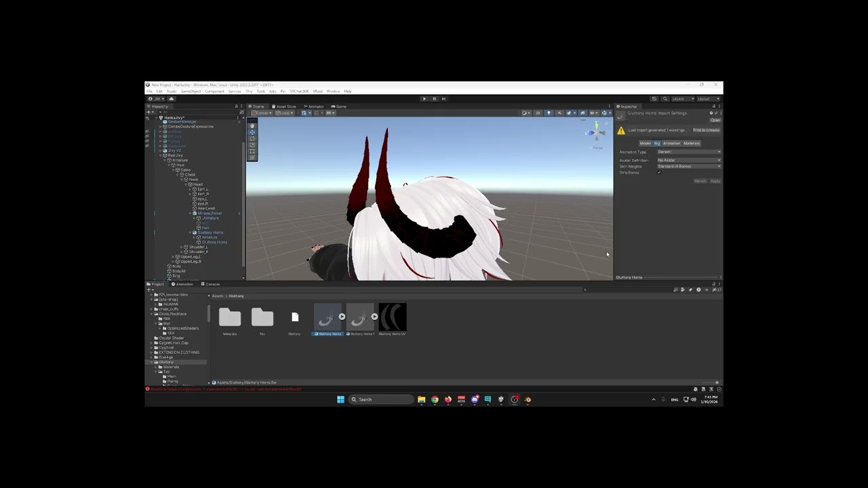Click the Play button in Unity toolbar
Screen dimensions: 868x488
425,99
